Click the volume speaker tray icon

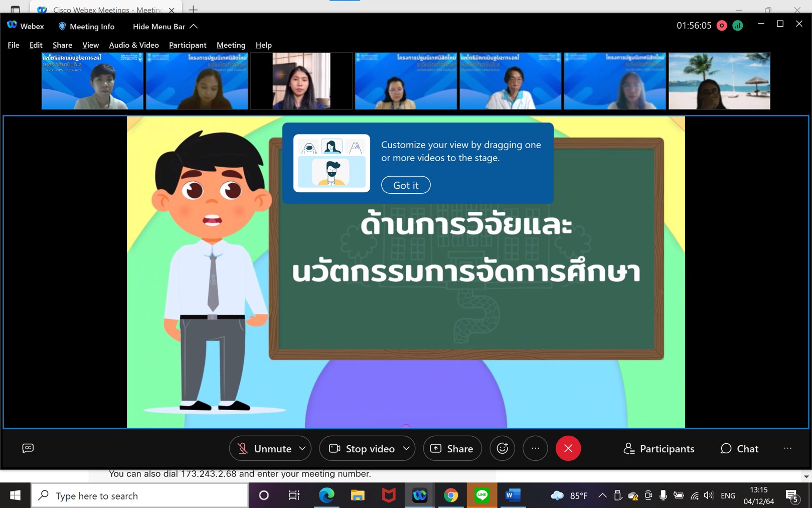(x=709, y=495)
